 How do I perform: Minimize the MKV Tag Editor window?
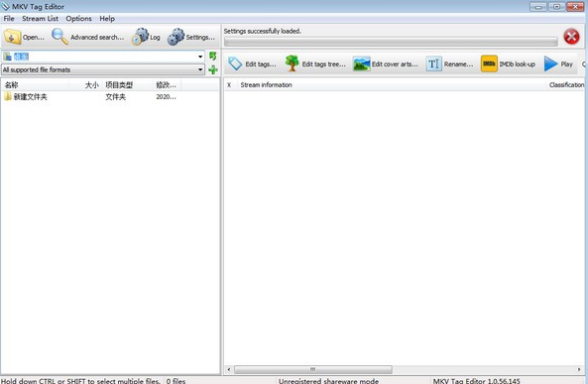coord(538,7)
